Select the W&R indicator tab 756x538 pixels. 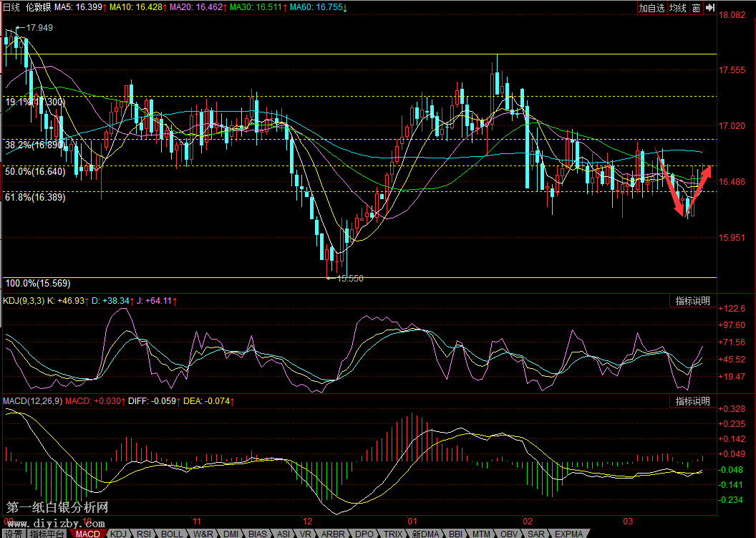(x=202, y=534)
